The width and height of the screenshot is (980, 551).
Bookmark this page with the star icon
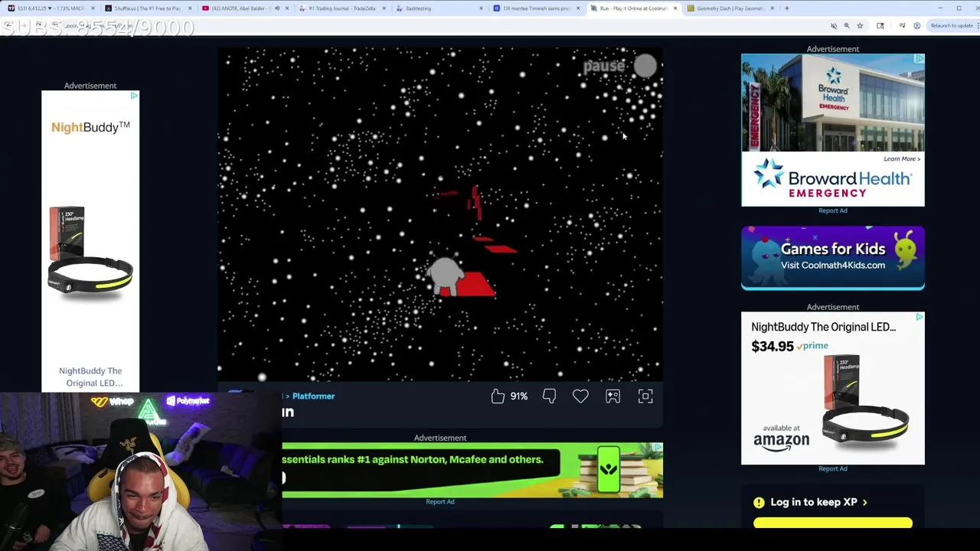(x=860, y=25)
